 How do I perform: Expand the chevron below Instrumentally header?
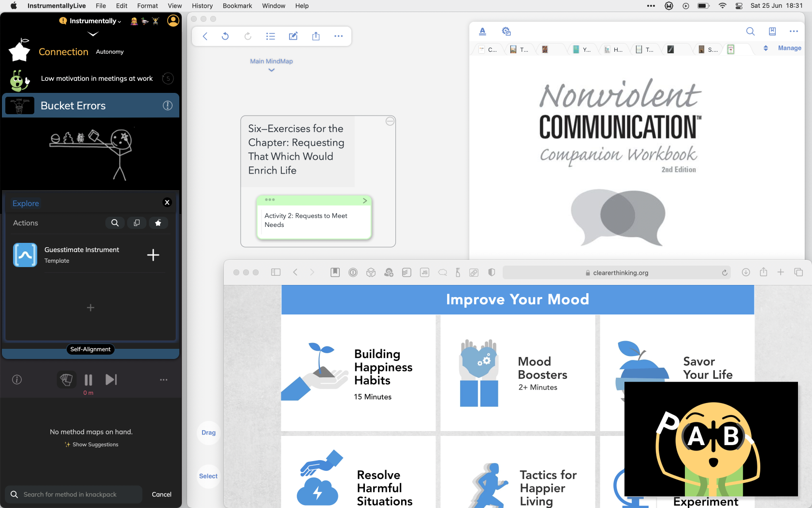point(93,34)
